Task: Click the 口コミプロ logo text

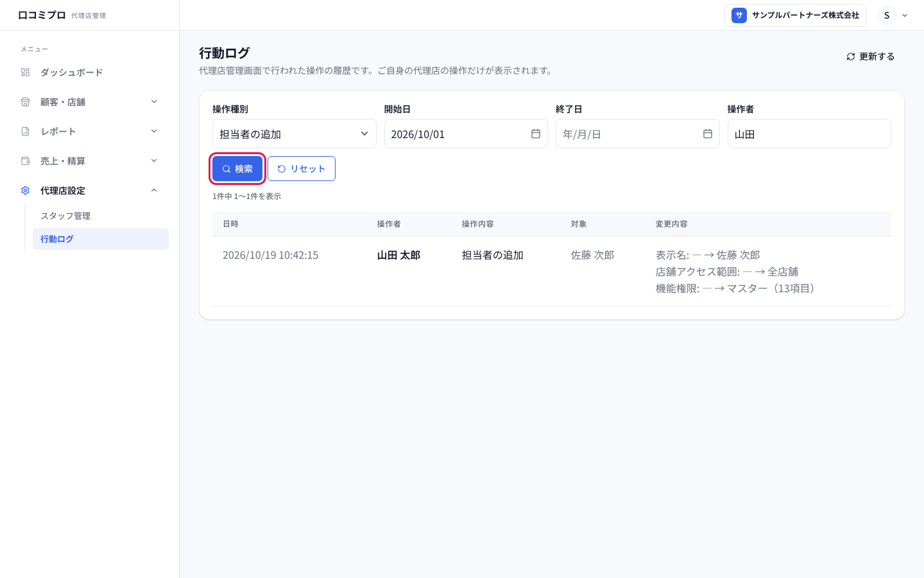Action: click(42, 15)
